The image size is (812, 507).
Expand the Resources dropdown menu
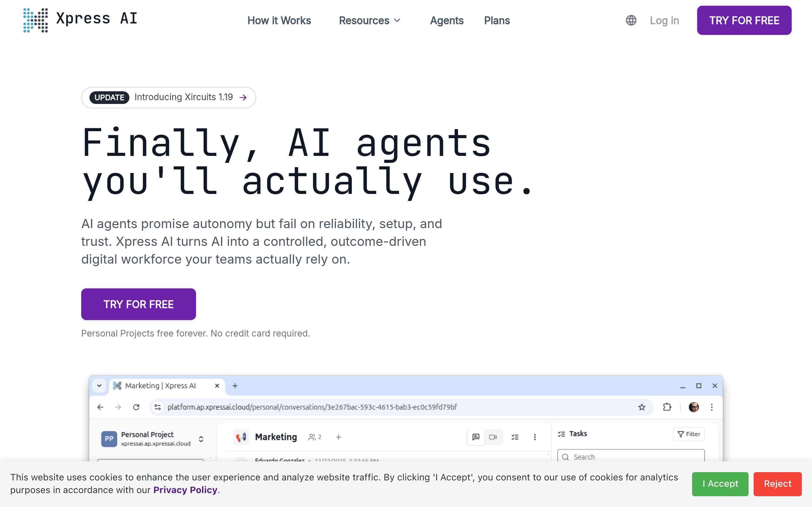[x=370, y=21]
